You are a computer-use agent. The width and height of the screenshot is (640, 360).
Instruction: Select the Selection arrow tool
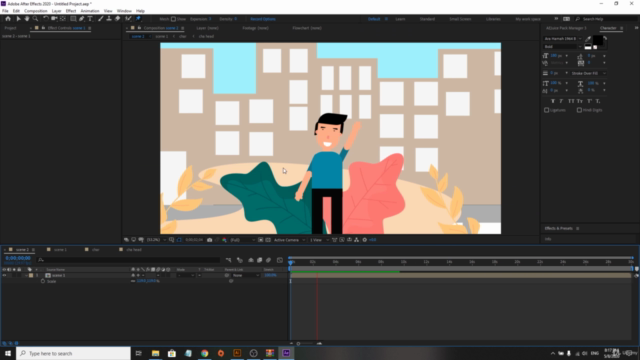point(18,19)
